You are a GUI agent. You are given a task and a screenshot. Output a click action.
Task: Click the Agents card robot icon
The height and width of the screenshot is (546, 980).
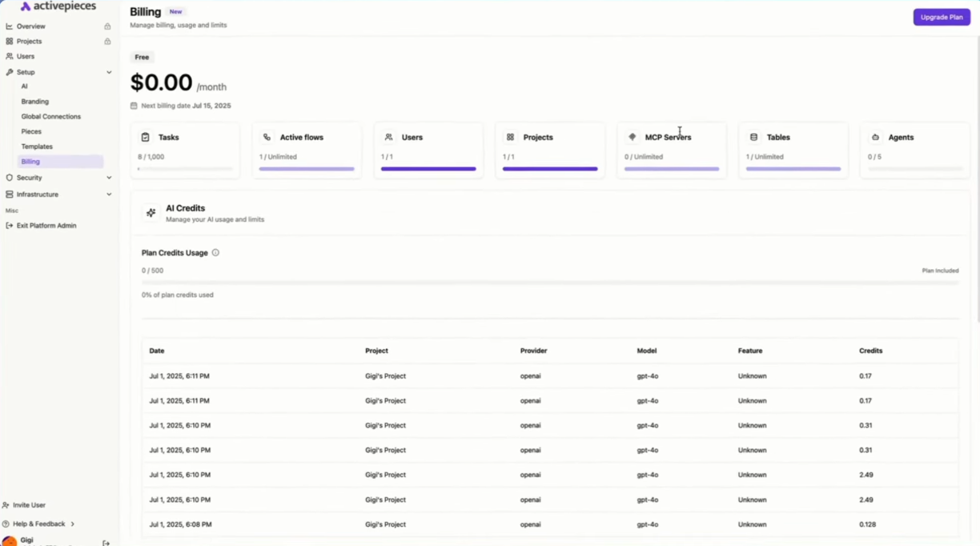tap(875, 138)
